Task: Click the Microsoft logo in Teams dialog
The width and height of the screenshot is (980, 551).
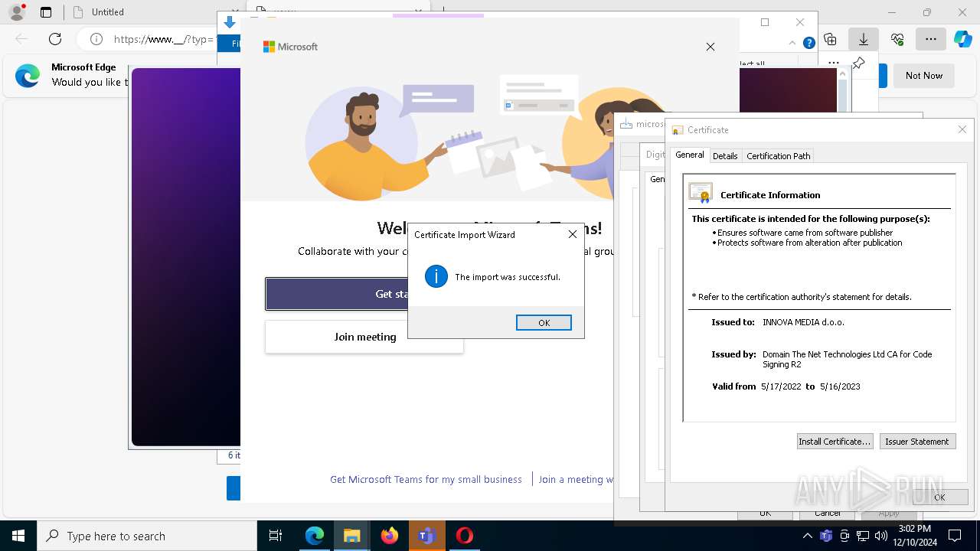Action: pyautogui.click(x=290, y=47)
